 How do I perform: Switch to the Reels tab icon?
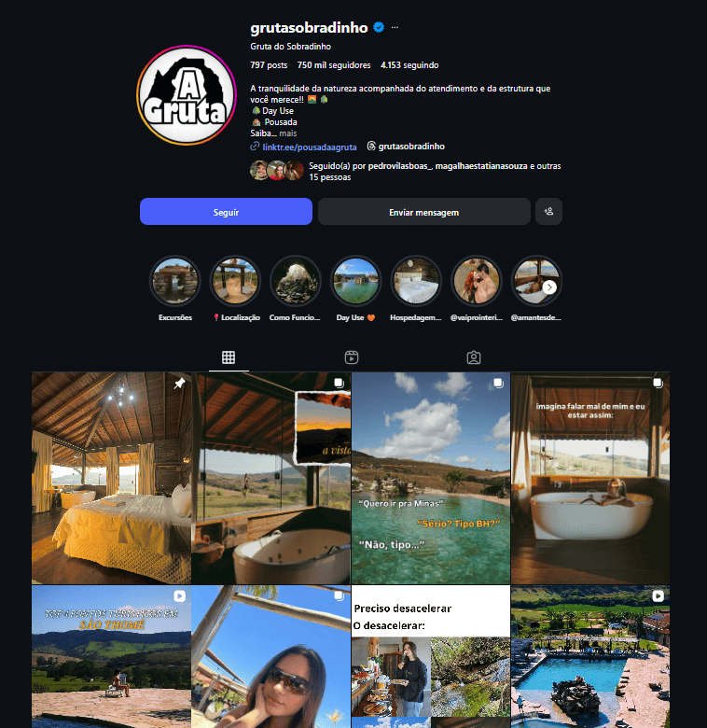(352, 357)
